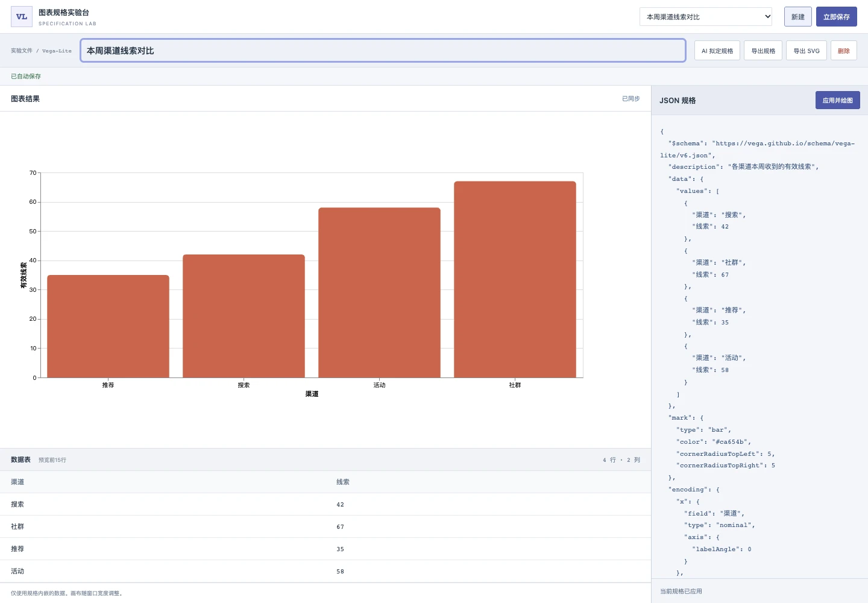Click the 已同步 status label
868x603 pixels.
pyautogui.click(x=631, y=99)
